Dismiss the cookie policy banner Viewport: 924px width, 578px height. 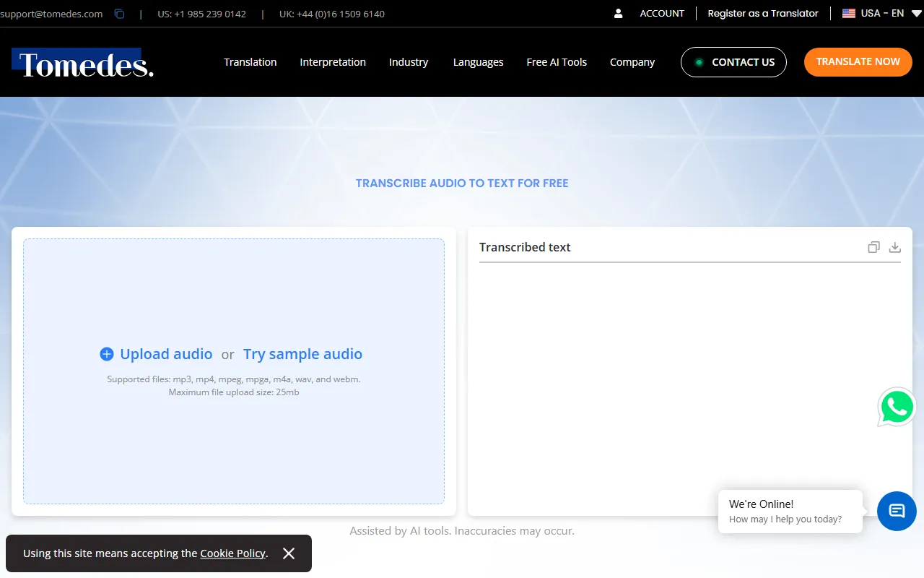click(289, 553)
